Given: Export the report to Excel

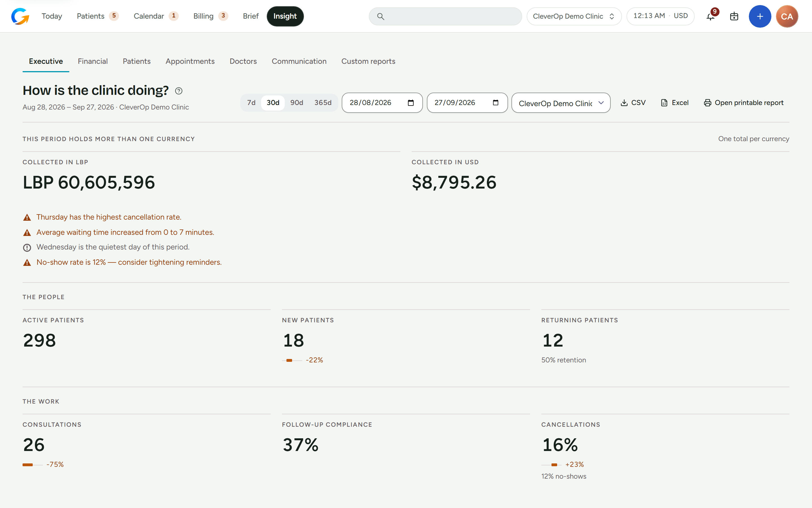Looking at the screenshot, I should [x=674, y=103].
